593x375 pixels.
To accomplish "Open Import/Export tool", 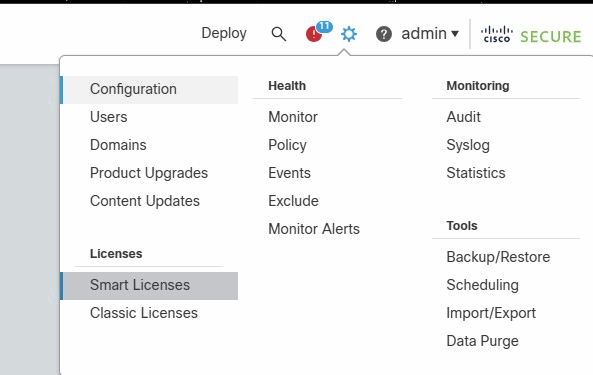I will click(x=491, y=313).
